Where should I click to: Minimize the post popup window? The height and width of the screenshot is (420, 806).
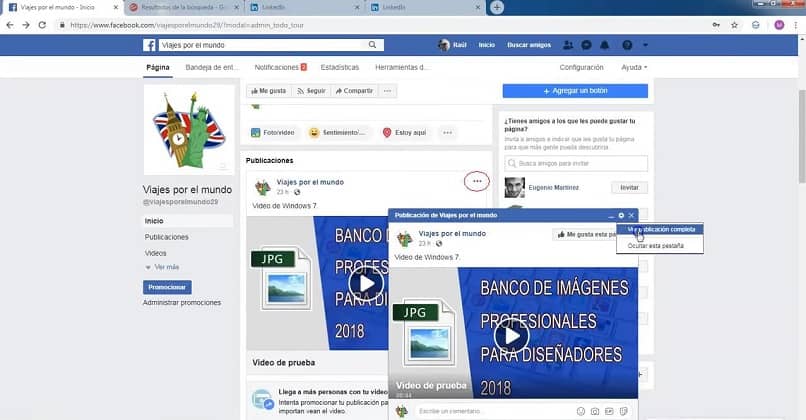(611, 216)
